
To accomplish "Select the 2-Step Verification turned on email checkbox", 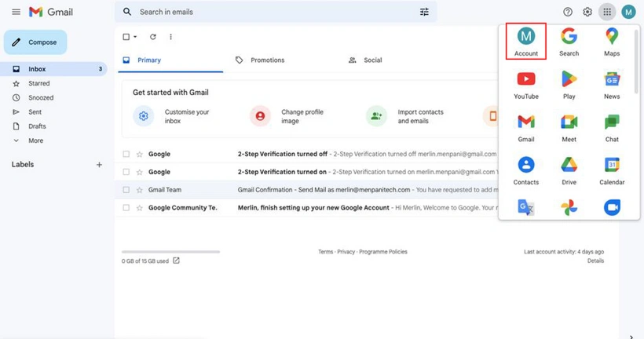I will [x=126, y=172].
